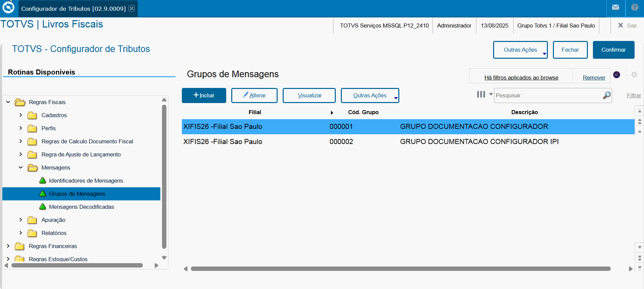The width and height of the screenshot is (644, 289).
Task: Select the Regras Estoque/Custos tree item
Action: point(58,259)
